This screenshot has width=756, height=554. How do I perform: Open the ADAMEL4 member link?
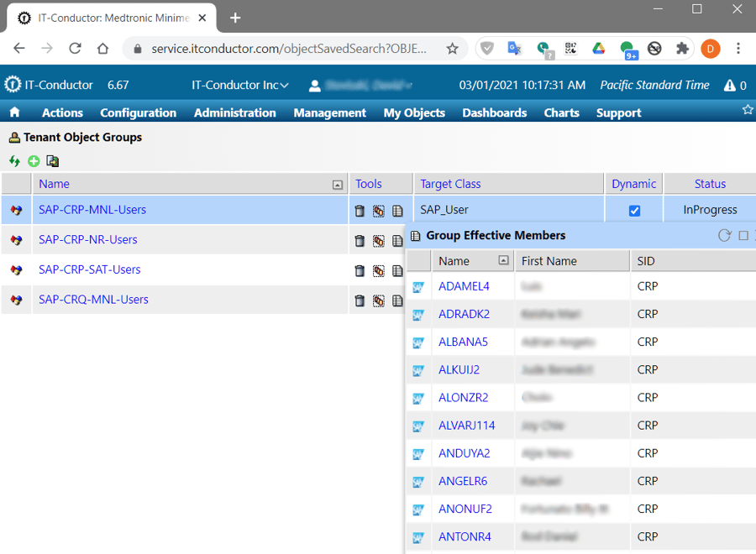pyautogui.click(x=463, y=285)
